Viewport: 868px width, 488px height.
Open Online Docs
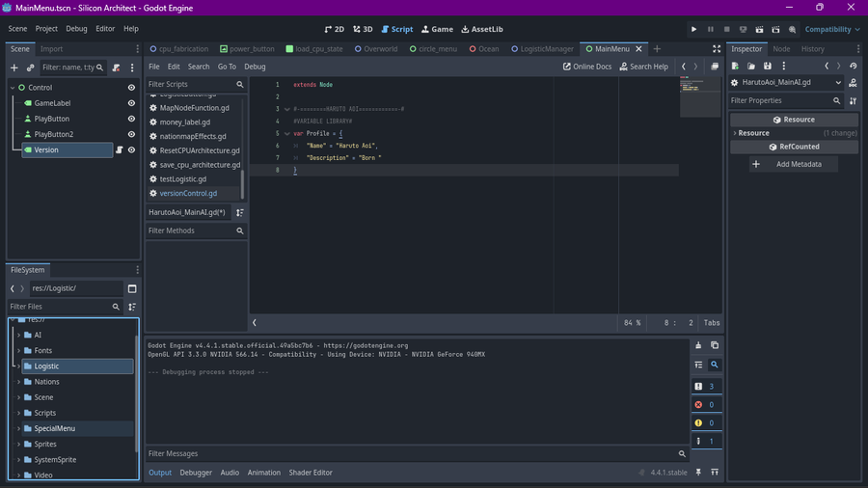587,67
